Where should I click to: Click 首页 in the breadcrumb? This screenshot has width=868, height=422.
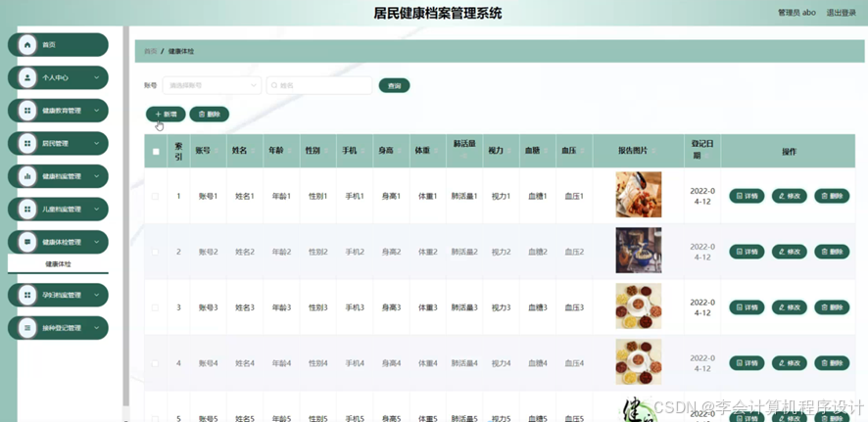(x=151, y=52)
